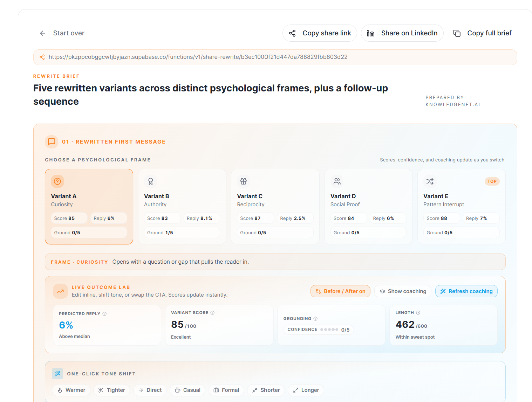
Task: Click the Frame · Curiosity description banner
Action: click(x=275, y=262)
